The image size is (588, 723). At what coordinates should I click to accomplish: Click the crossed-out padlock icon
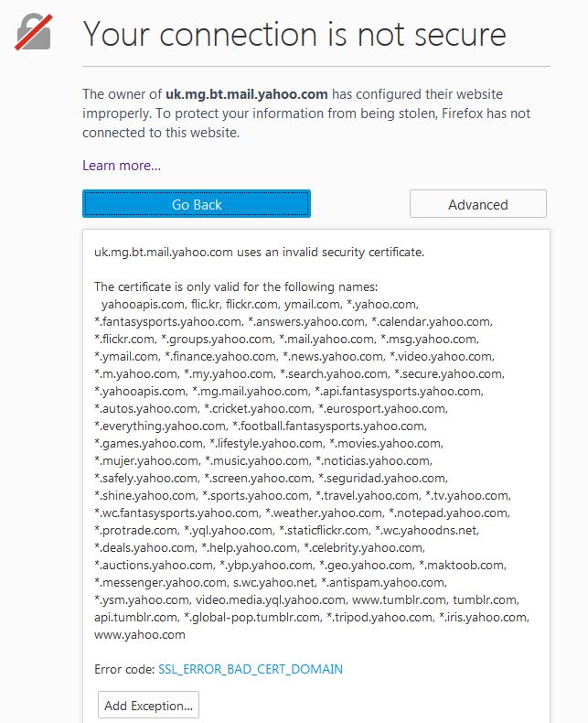coord(34,34)
